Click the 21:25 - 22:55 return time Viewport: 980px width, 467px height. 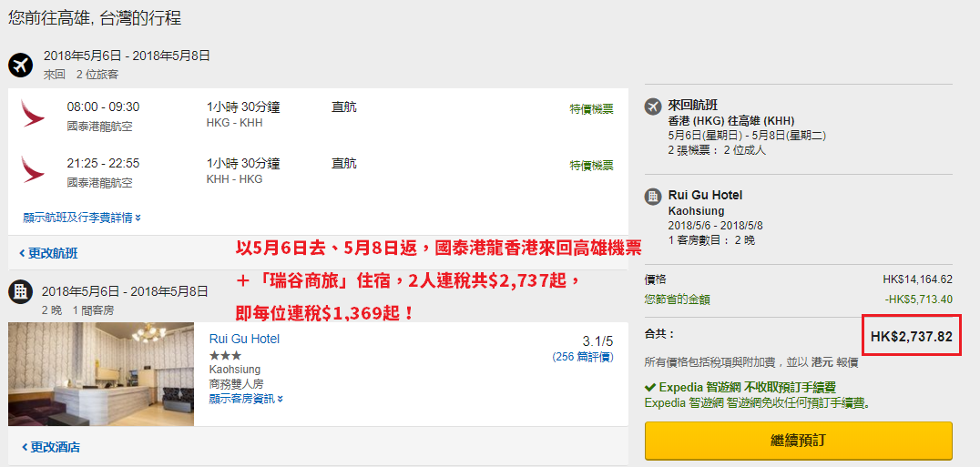click(x=103, y=164)
